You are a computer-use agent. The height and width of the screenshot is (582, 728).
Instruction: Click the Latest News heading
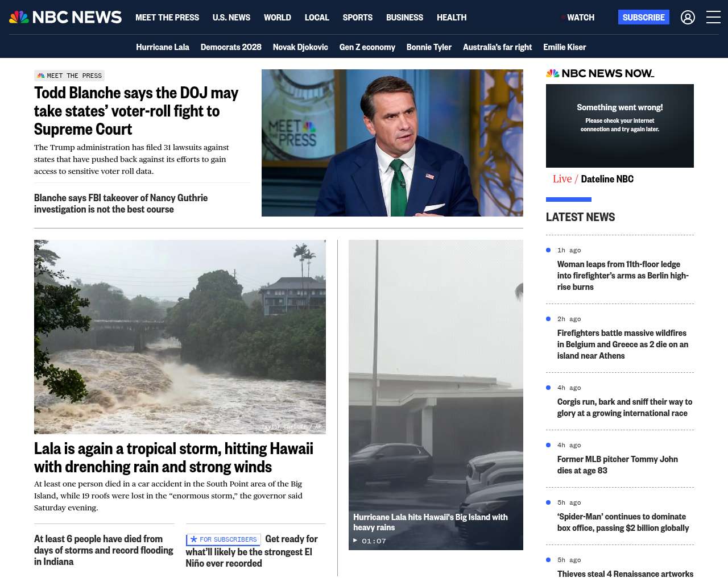click(580, 217)
